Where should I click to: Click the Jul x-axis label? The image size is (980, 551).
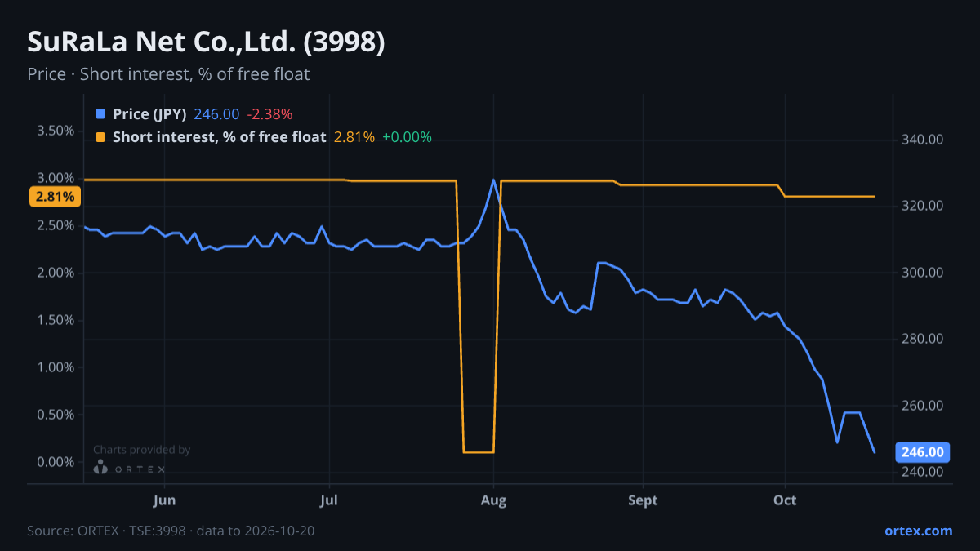tap(329, 500)
